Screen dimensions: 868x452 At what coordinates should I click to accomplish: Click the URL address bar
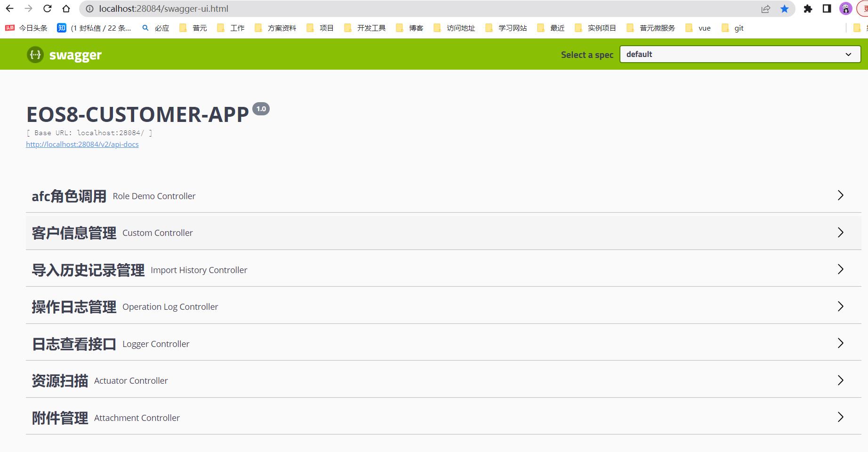377,8
